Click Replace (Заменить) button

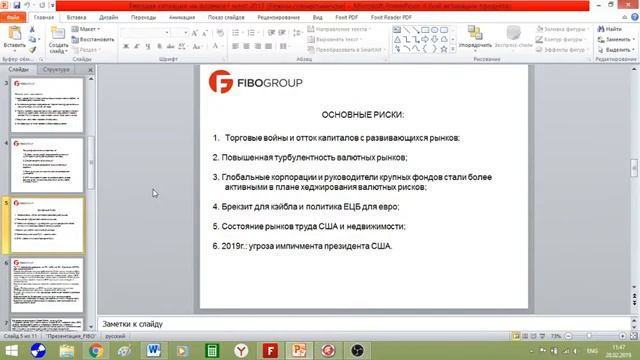(x=616, y=40)
